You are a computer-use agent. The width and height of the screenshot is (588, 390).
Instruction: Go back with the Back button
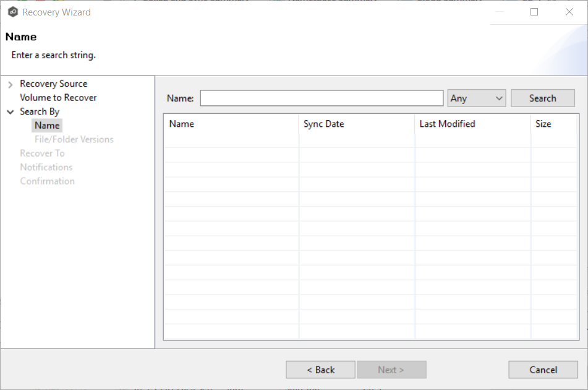(320, 370)
